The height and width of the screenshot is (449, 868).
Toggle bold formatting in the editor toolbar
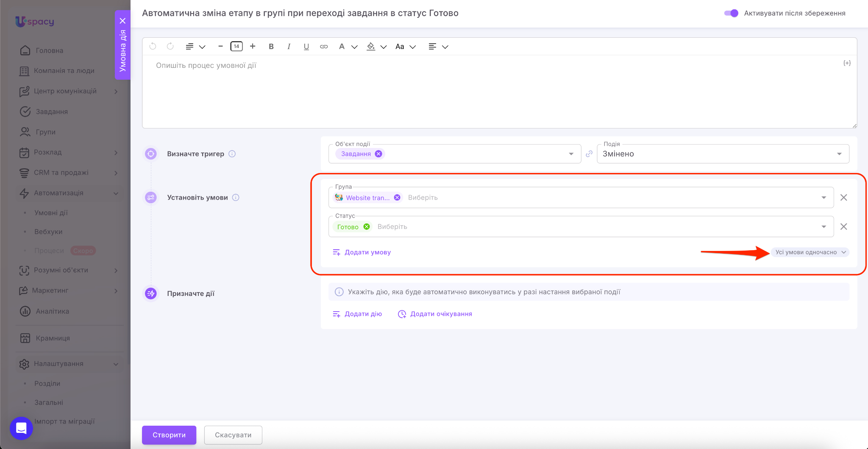[271, 47]
